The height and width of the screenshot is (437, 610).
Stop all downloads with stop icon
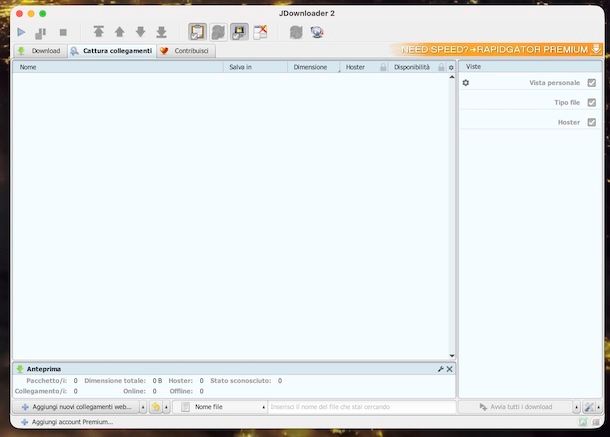point(63,32)
